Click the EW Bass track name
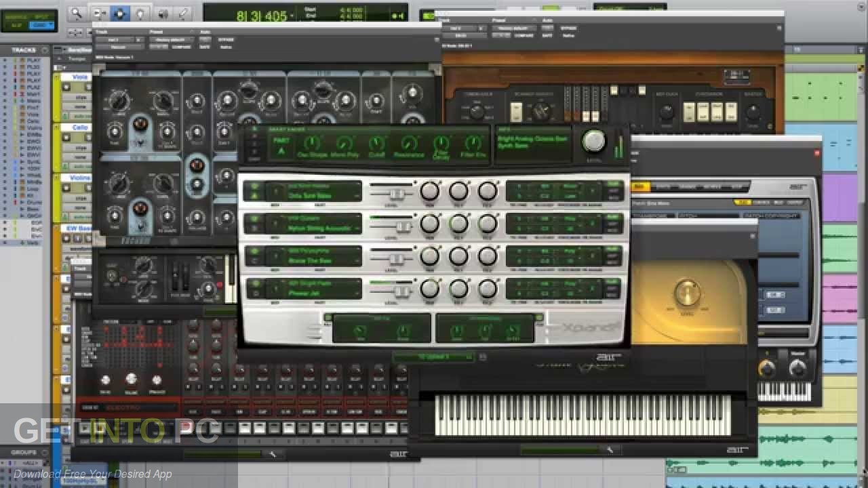Screen dimensions: 868x488 79,228
